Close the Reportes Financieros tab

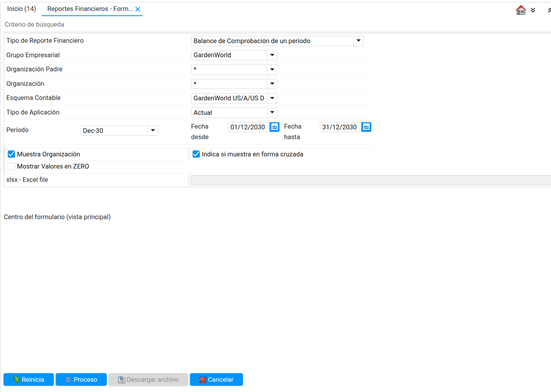coord(138,9)
